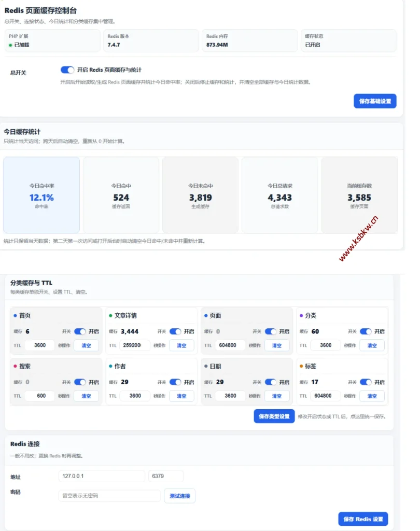This screenshot has width=420, height=531.
Task: Clear the 搜索 cache with 清空
Action: coord(86,396)
